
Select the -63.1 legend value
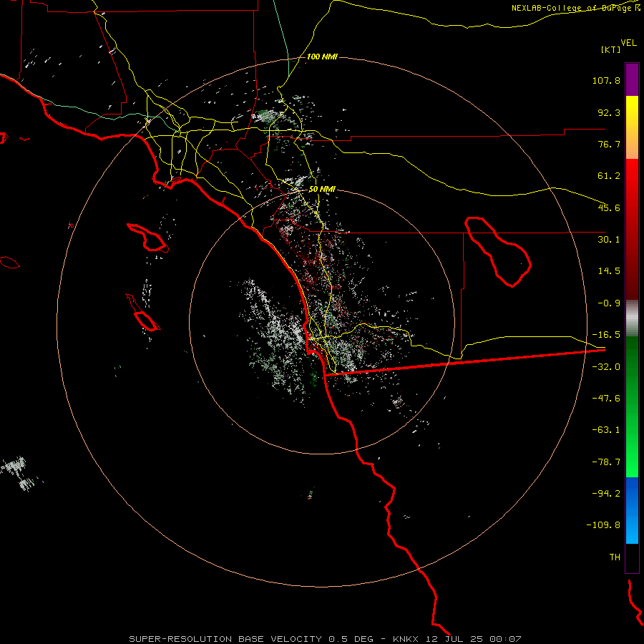click(606, 430)
